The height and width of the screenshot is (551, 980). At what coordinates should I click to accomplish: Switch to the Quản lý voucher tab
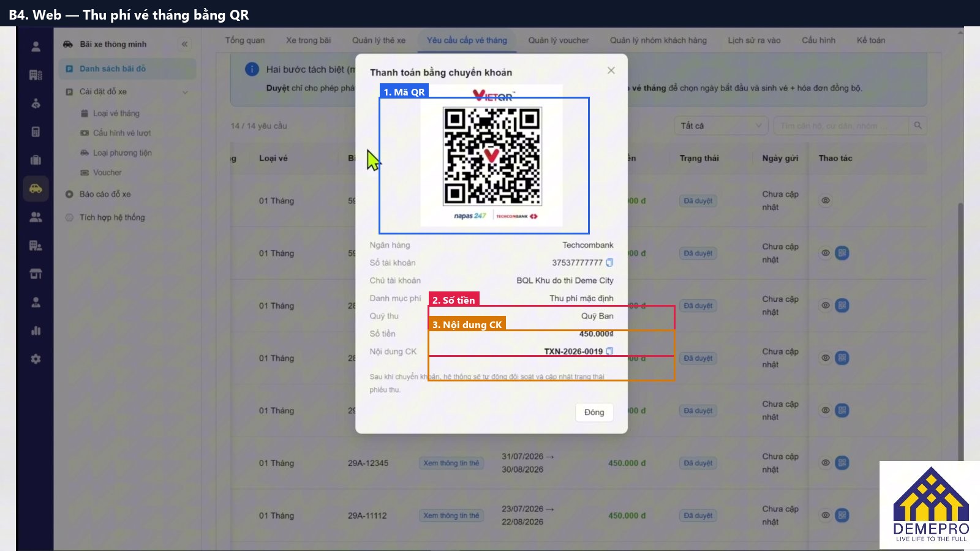coord(559,40)
